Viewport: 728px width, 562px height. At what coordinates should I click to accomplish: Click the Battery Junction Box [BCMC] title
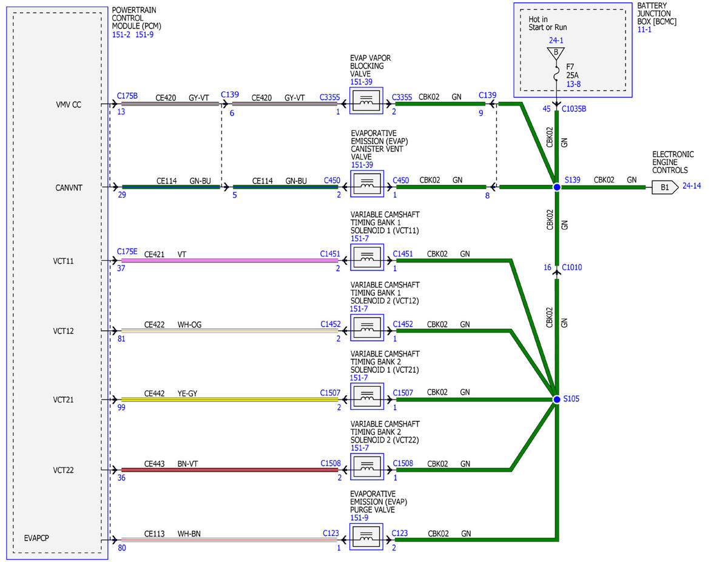point(657,14)
